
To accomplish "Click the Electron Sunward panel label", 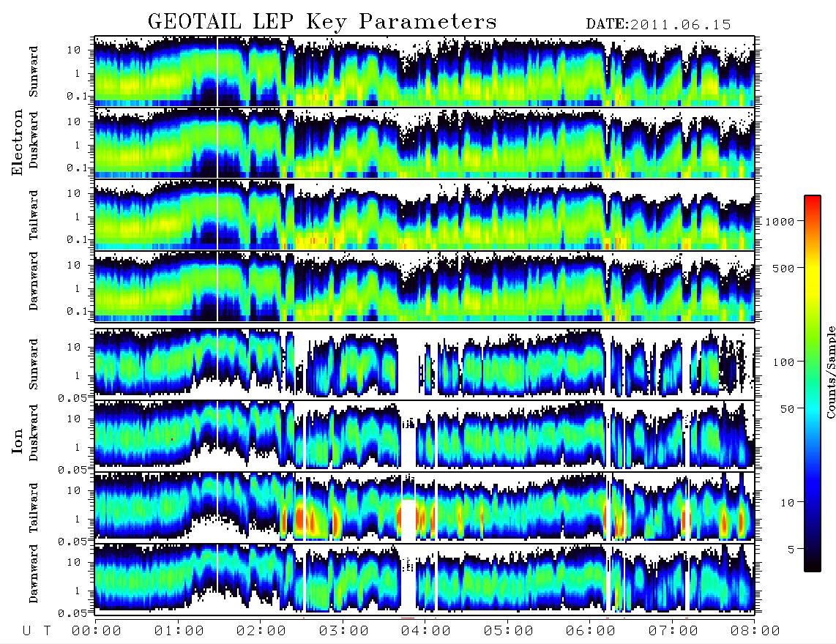I will [x=34, y=72].
